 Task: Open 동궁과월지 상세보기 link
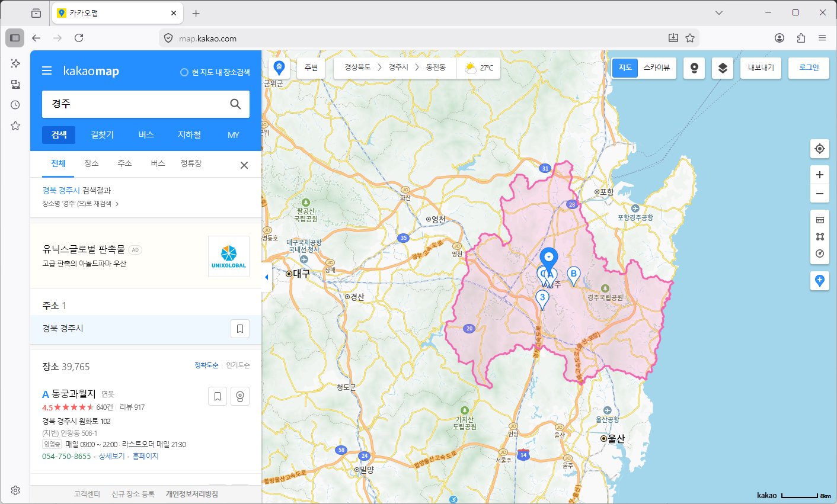click(111, 457)
